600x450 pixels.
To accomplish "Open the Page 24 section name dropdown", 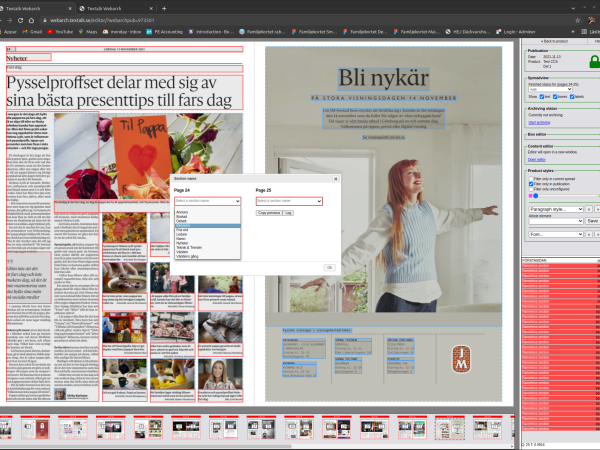I will point(207,201).
